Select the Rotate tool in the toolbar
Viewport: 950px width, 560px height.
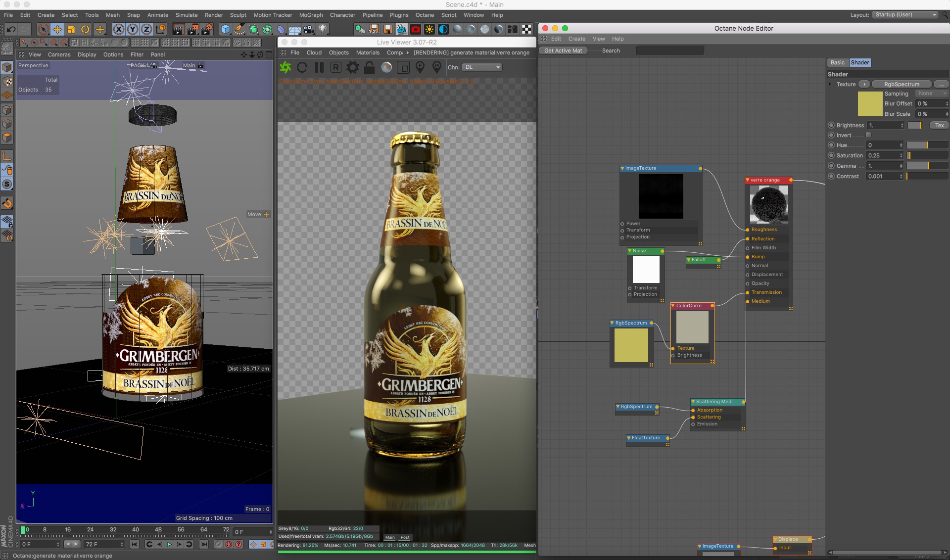(x=85, y=29)
